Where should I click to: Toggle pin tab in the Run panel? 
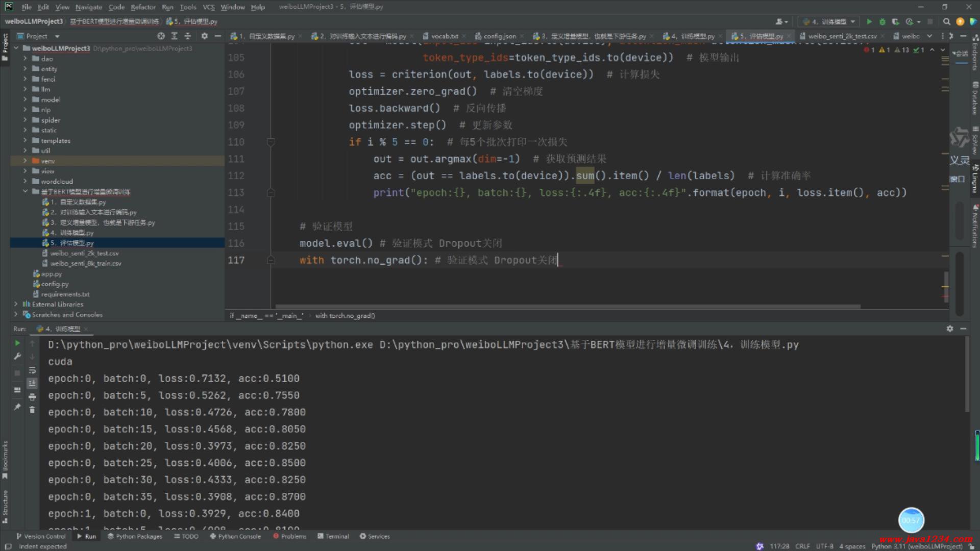[17, 407]
